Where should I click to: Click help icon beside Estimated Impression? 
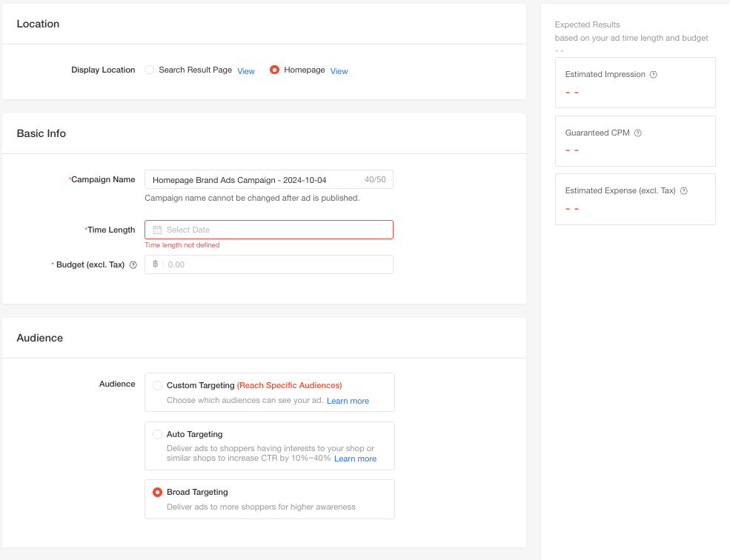[653, 75]
